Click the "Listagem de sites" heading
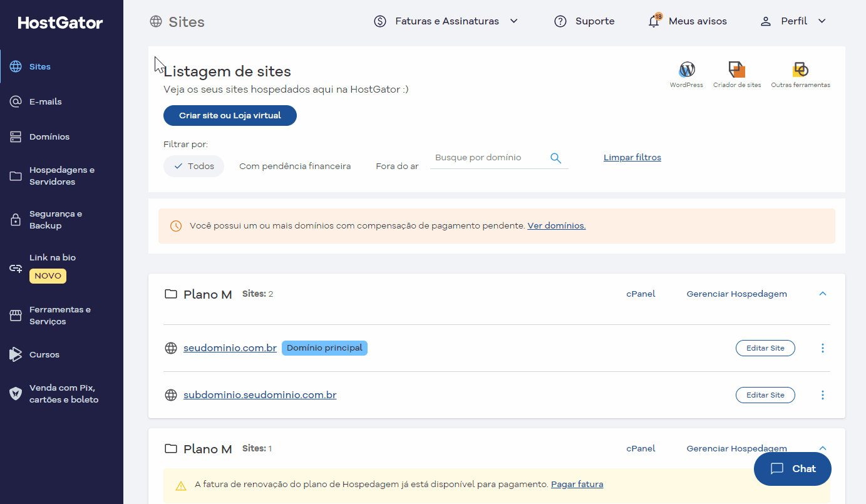 227,71
